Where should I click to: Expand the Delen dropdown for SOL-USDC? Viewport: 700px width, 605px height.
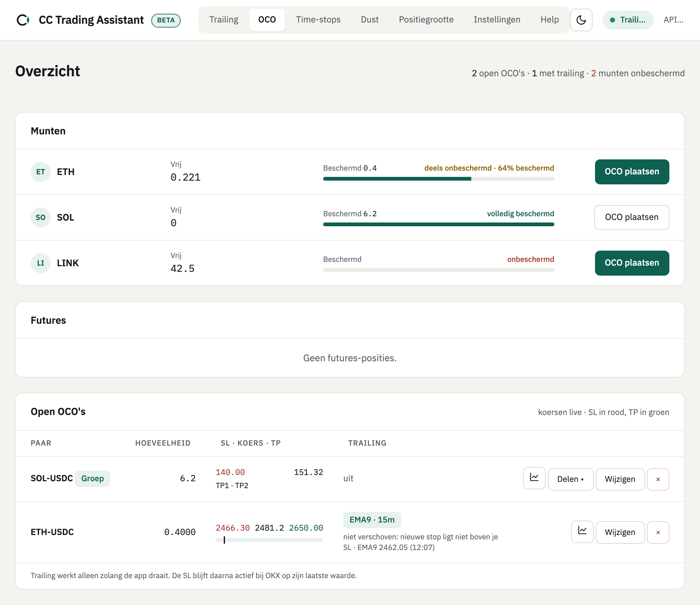click(570, 479)
